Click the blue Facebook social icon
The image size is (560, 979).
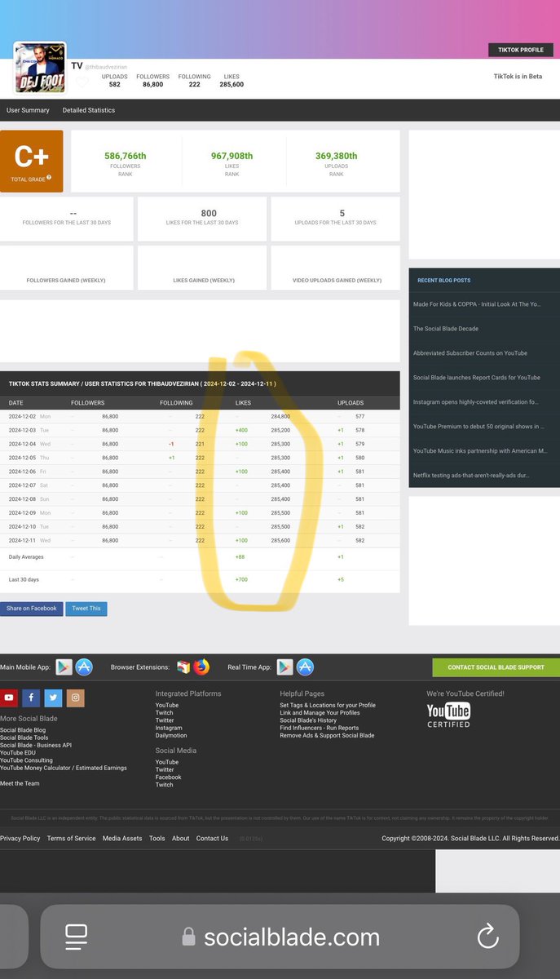click(x=31, y=698)
